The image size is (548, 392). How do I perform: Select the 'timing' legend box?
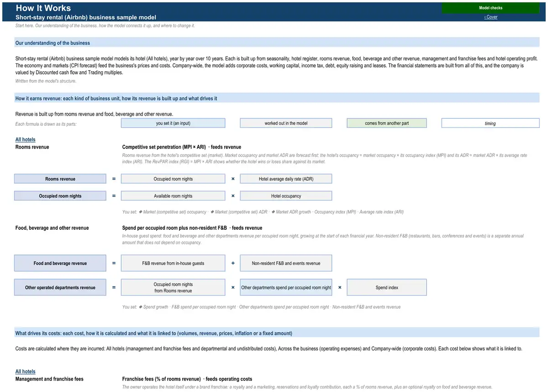pyautogui.click(x=490, y=123)
